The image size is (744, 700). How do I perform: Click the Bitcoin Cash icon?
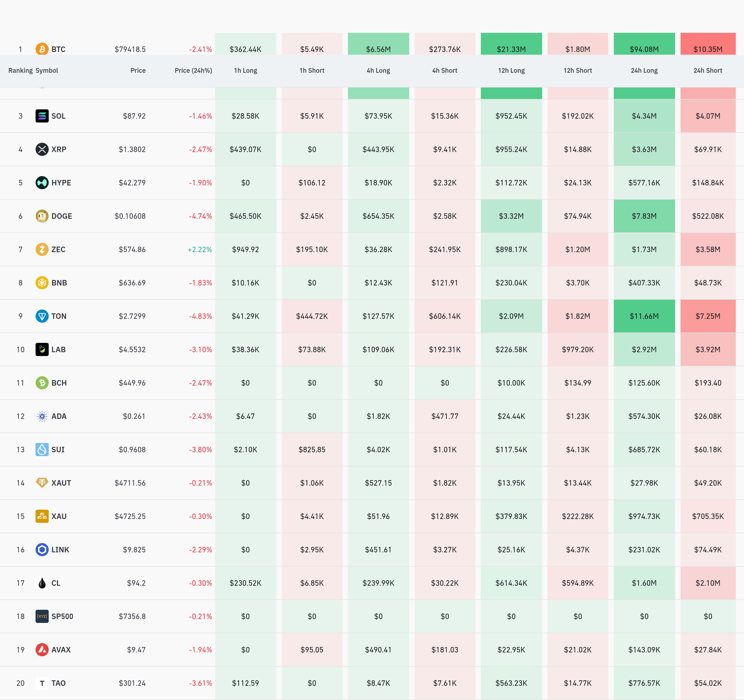(x=42, y=383)
